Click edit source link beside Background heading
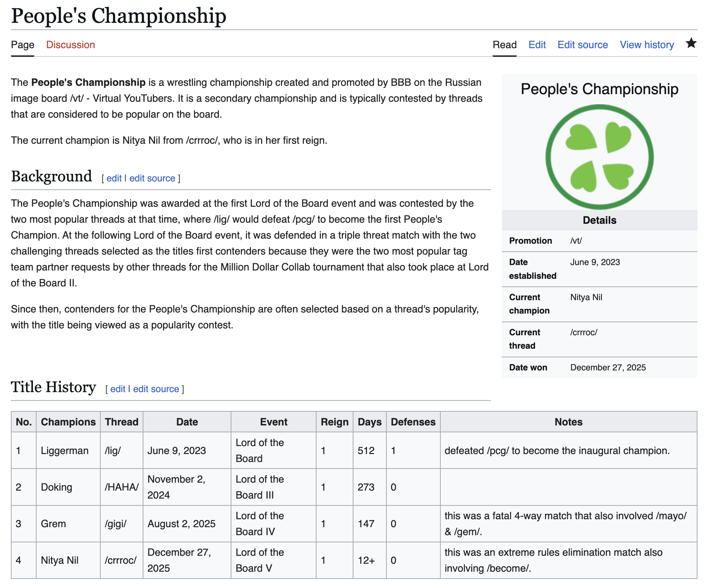 coord(152,178)
